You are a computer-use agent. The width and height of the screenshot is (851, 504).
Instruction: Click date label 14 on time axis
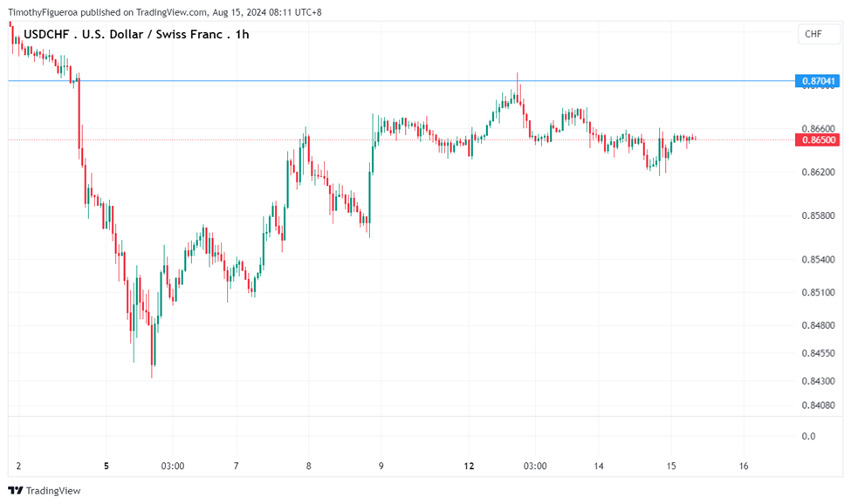pyautogui.click(x=599, y=466)
